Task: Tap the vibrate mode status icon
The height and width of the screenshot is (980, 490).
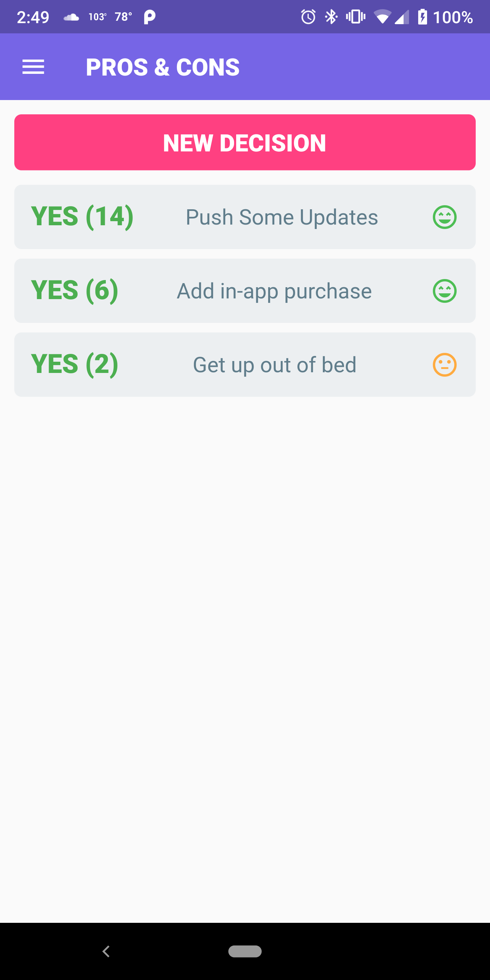Action: pyautogui.click(x=355, y=17)
